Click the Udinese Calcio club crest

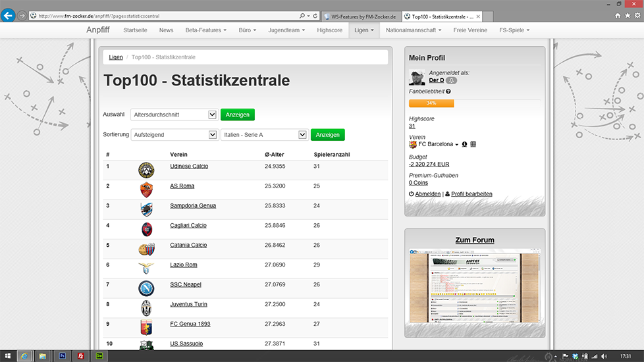click(146, 170)
